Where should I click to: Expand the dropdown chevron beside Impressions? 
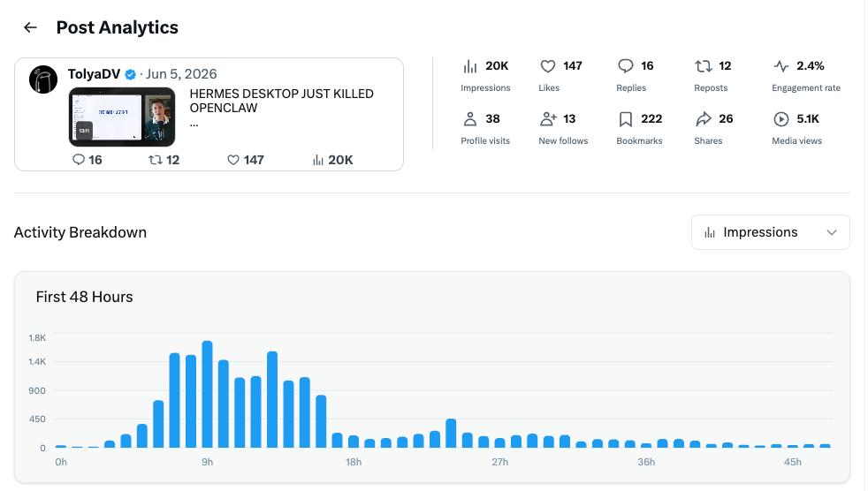832,233
